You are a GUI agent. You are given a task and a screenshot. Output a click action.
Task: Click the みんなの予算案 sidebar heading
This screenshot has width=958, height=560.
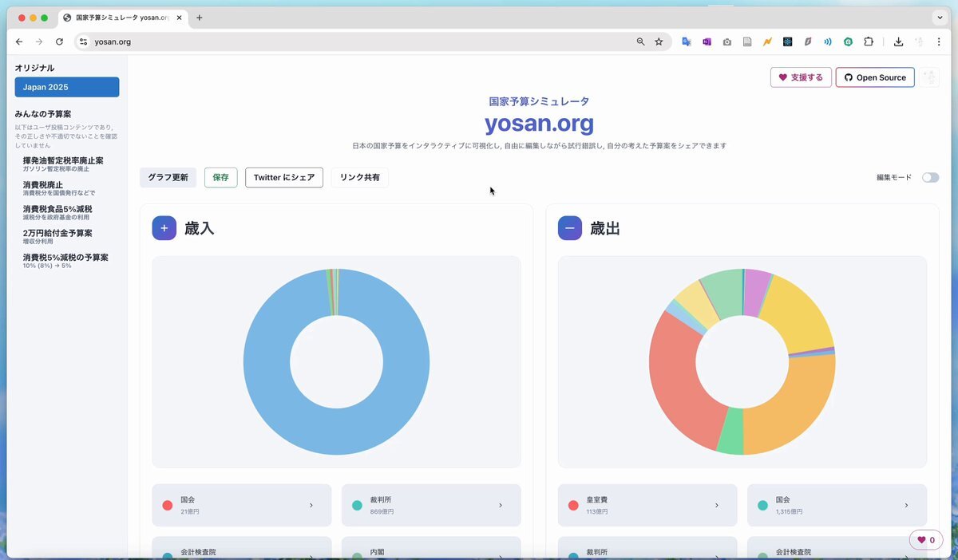click(x=43, y=114)
